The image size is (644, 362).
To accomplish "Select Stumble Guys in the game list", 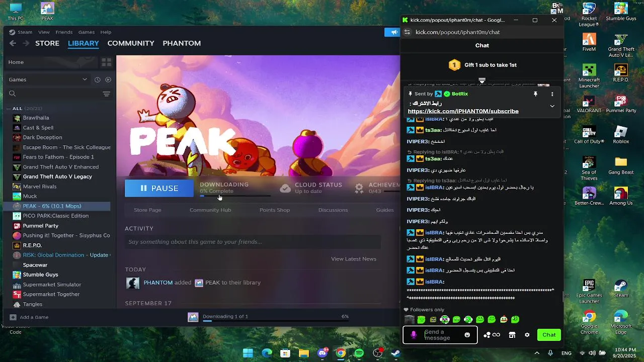I will pyautogui.click(x=40, y=275).
